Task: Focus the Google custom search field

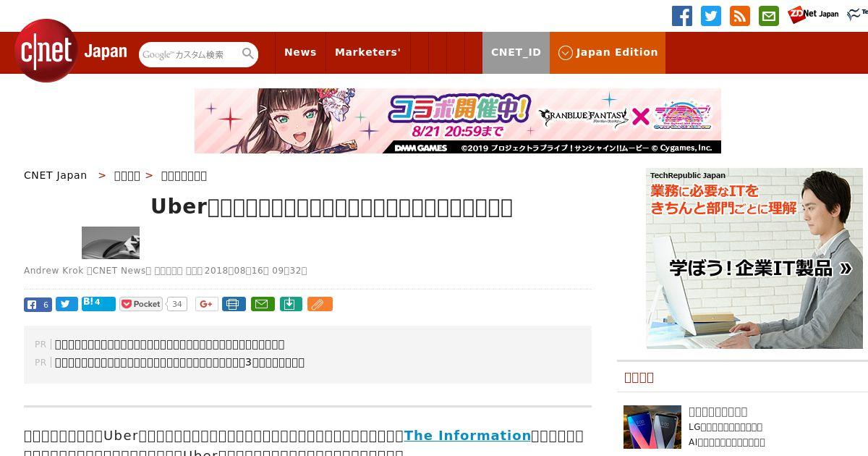Action: coord(190,54)
